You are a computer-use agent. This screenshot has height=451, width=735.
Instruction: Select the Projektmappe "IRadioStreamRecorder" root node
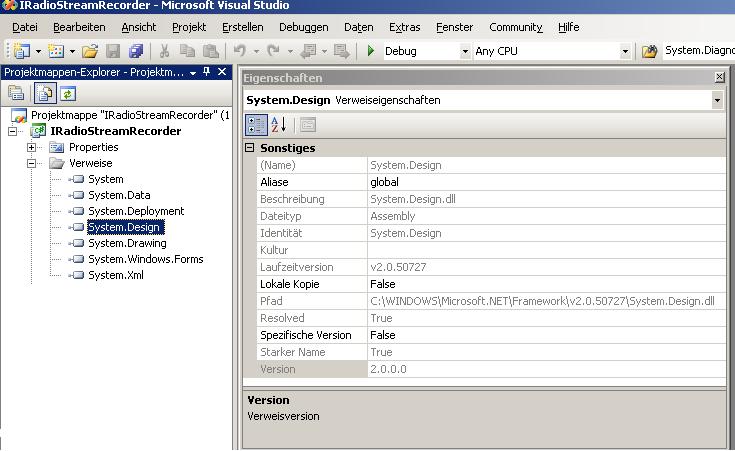click(x=130, y=115)
